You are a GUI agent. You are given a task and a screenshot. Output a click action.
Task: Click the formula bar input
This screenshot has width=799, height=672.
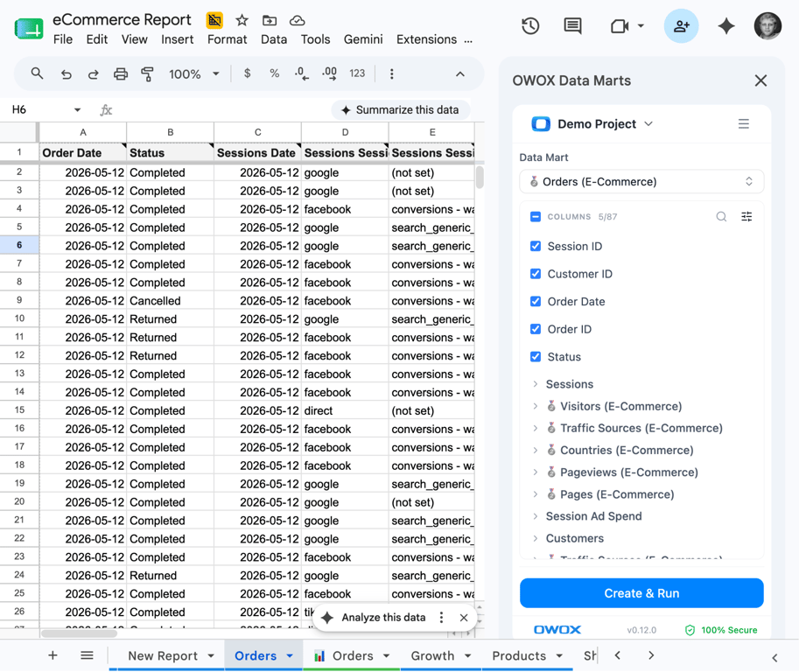coord(221,110)
